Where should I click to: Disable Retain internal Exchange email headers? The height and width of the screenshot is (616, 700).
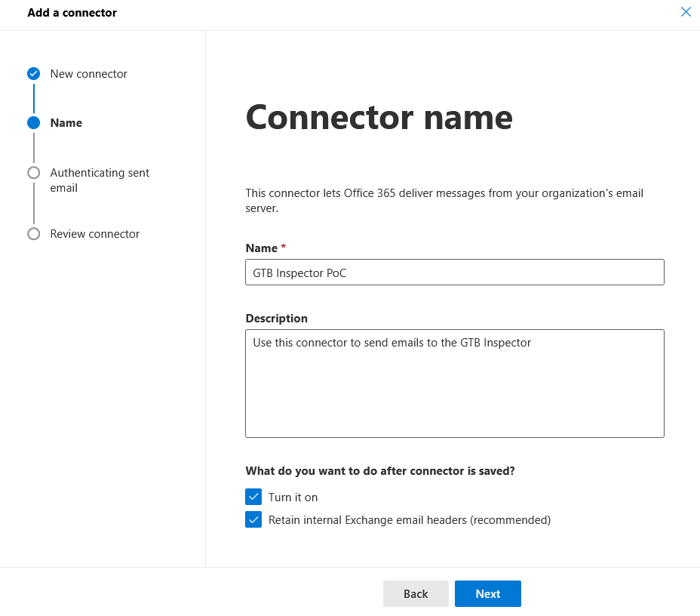coord(253,519)
